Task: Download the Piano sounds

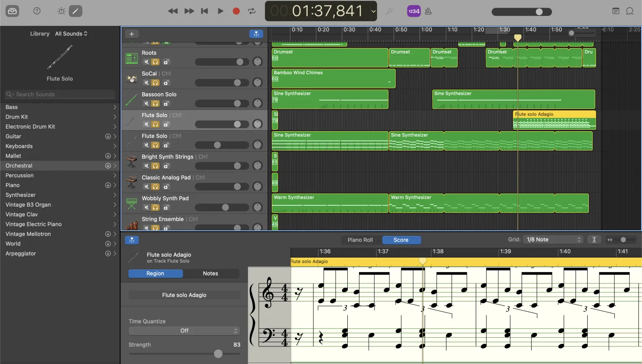Action: coord(108,185)
